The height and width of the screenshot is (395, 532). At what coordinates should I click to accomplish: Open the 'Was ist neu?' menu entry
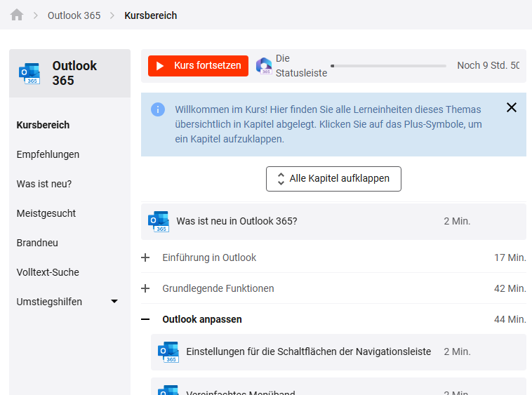pyautogui.click(x=44, y=184)
